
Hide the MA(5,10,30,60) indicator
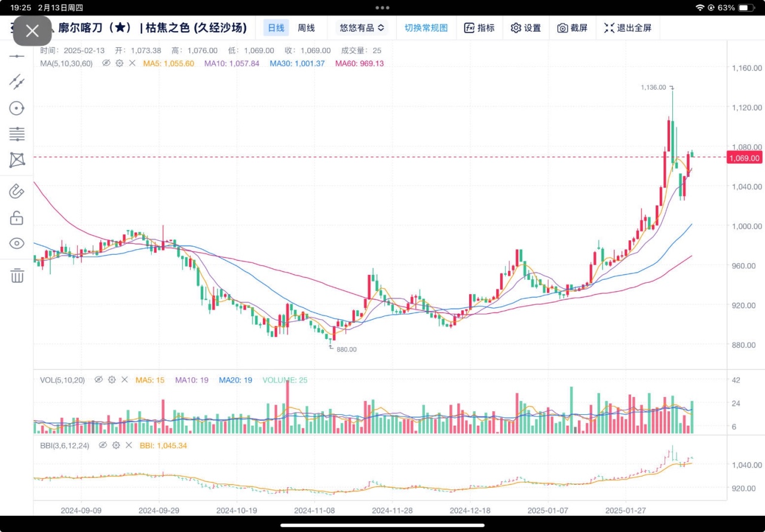[106, 63]
